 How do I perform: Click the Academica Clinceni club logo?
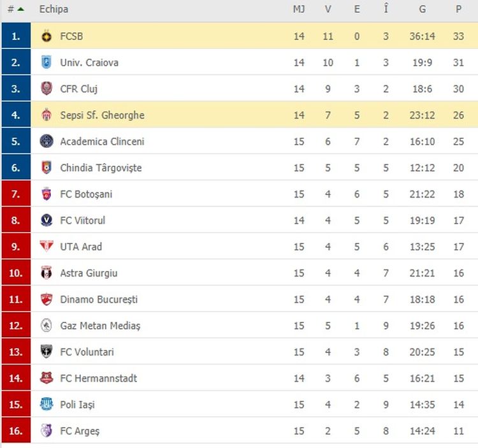[x=46, y=141]
